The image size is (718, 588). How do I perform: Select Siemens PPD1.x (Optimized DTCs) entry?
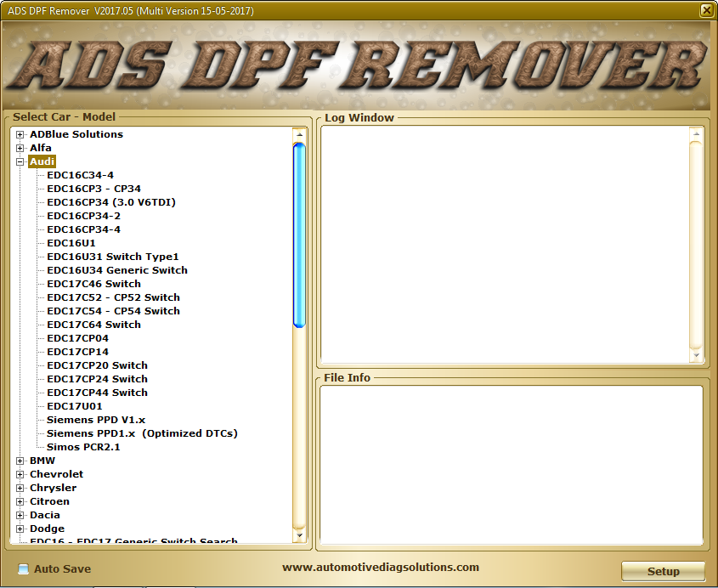point(142,433)
